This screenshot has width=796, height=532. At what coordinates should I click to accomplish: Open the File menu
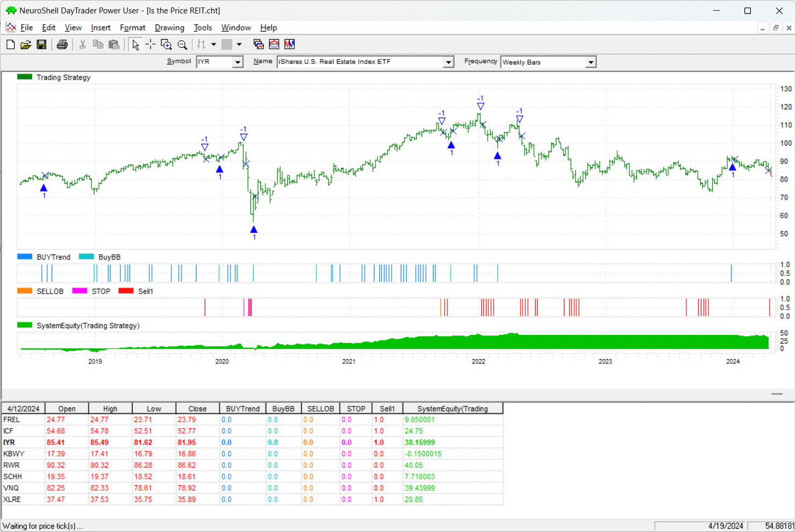(27, 28)
